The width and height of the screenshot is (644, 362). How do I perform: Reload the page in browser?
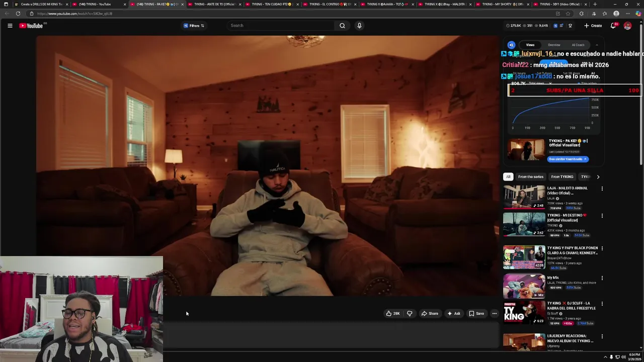pos(17,14)
